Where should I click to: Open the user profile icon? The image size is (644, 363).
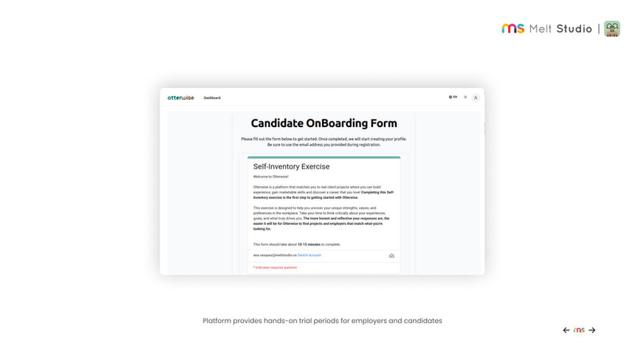pyautogui.click(x=476, y=98)
